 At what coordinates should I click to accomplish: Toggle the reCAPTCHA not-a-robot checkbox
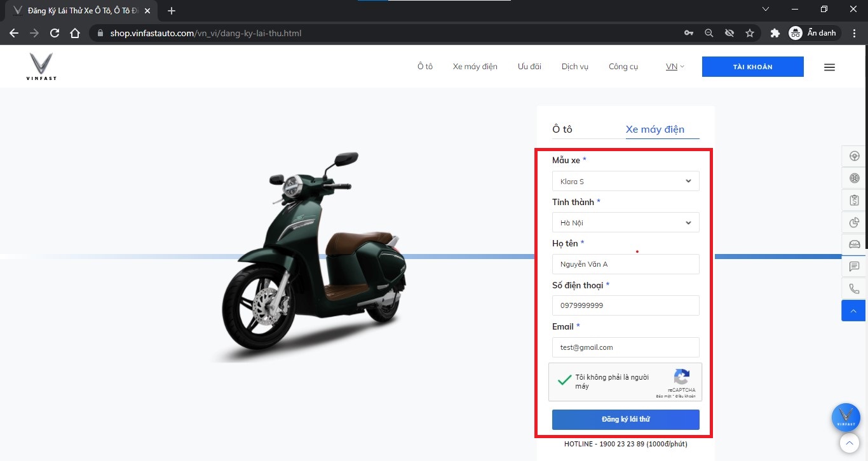(564, 381)
